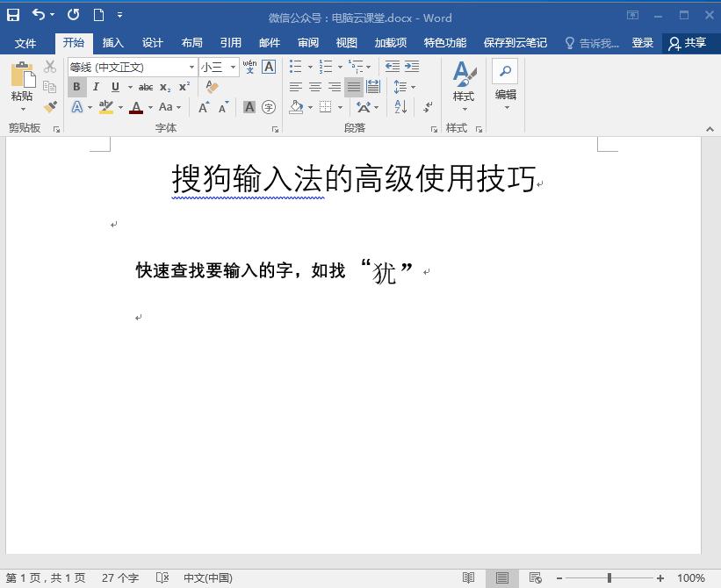Toggle bold formatting
The height and width of the screenshot is (588, 721).
tap(77, 86)
